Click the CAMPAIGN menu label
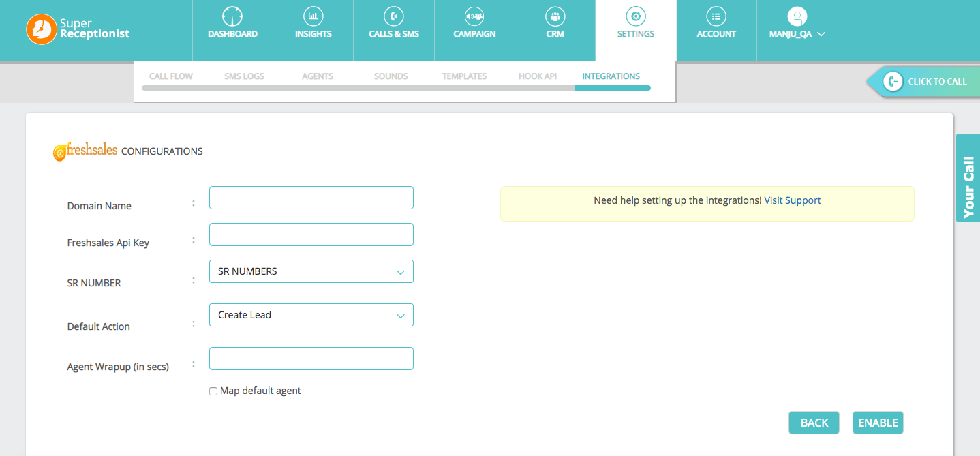The width and height of the screenshot is (980, 456). [474, 34]
